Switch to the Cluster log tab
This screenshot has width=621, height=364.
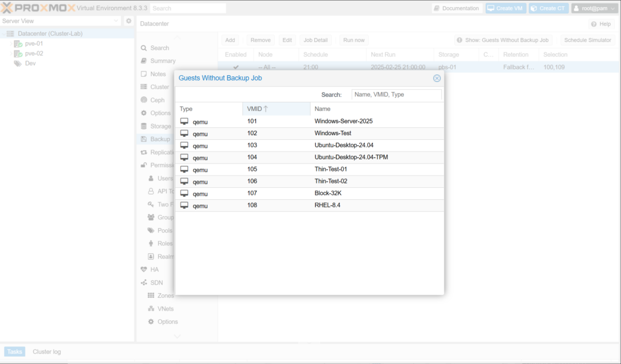point(47,352)
